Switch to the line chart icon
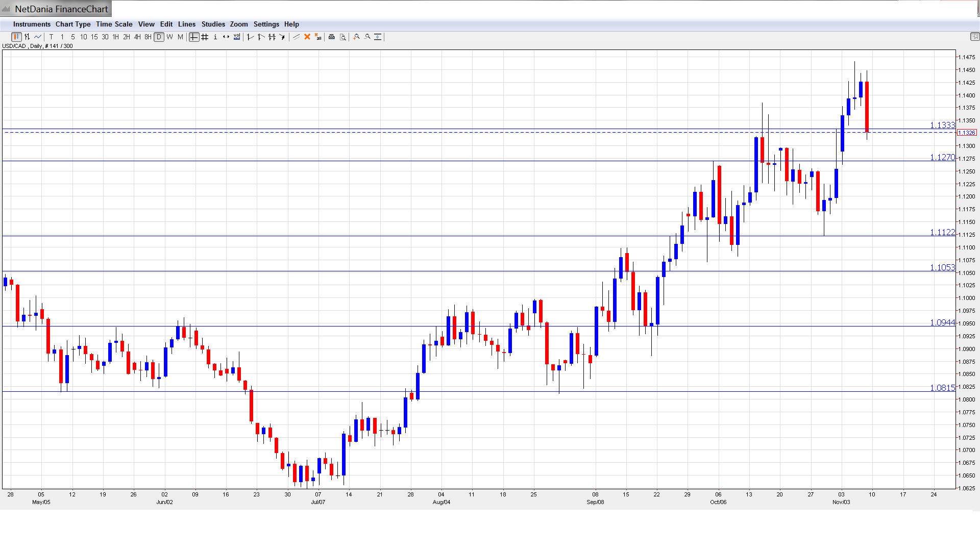 click(x=38, y=37)
